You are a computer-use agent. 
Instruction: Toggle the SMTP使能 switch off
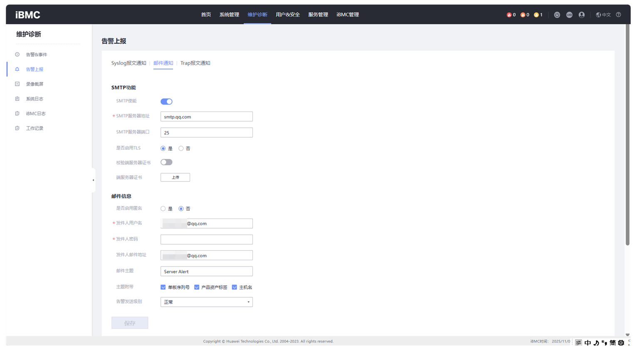(166, 102)
